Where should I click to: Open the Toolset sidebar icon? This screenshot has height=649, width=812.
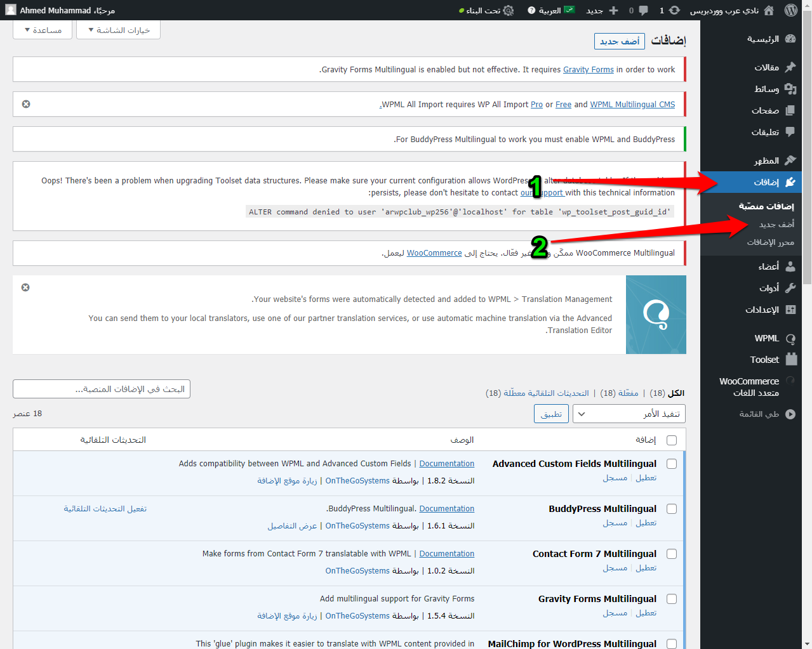pos(790,359)
